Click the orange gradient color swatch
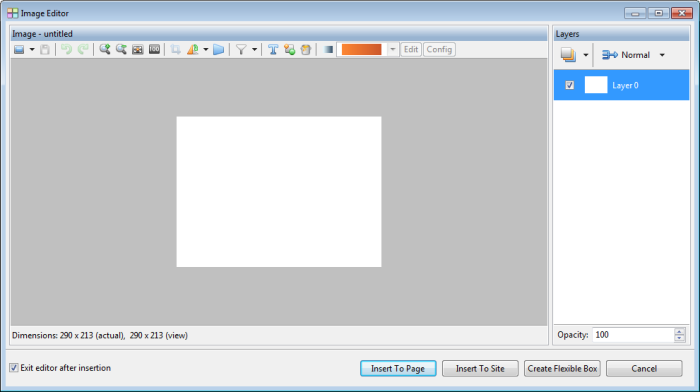The width and height of the screenshot is (700, 392). (x=362, y=50)
